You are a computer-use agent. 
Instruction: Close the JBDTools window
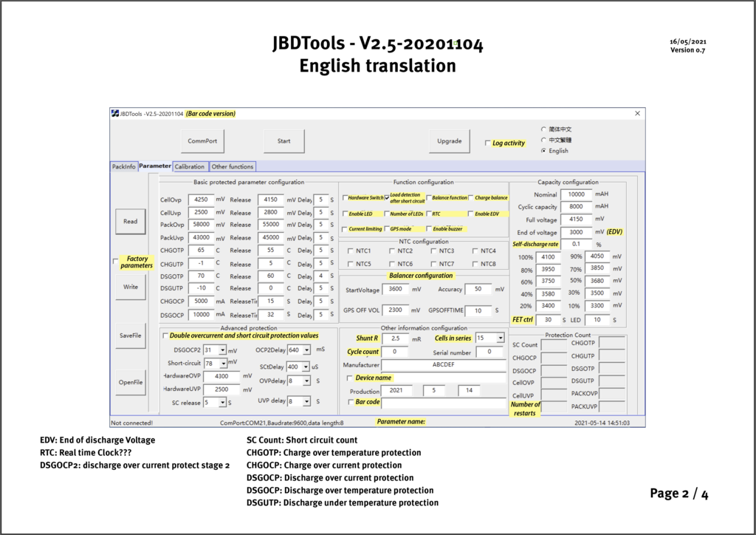click(637, 113)
